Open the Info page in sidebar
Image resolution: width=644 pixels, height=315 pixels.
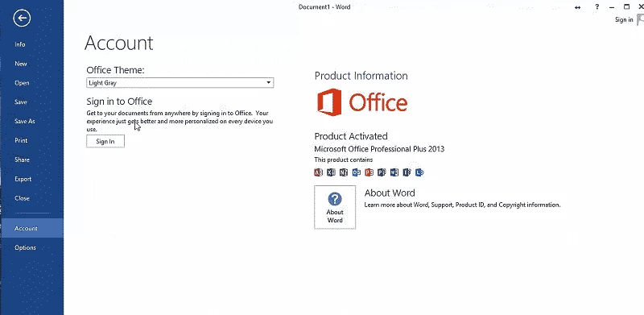(x=19, y=44)
